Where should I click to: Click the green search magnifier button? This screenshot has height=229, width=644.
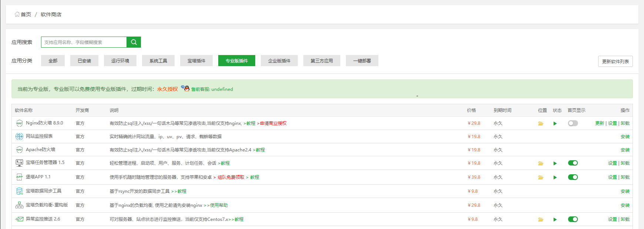point(134,42)
